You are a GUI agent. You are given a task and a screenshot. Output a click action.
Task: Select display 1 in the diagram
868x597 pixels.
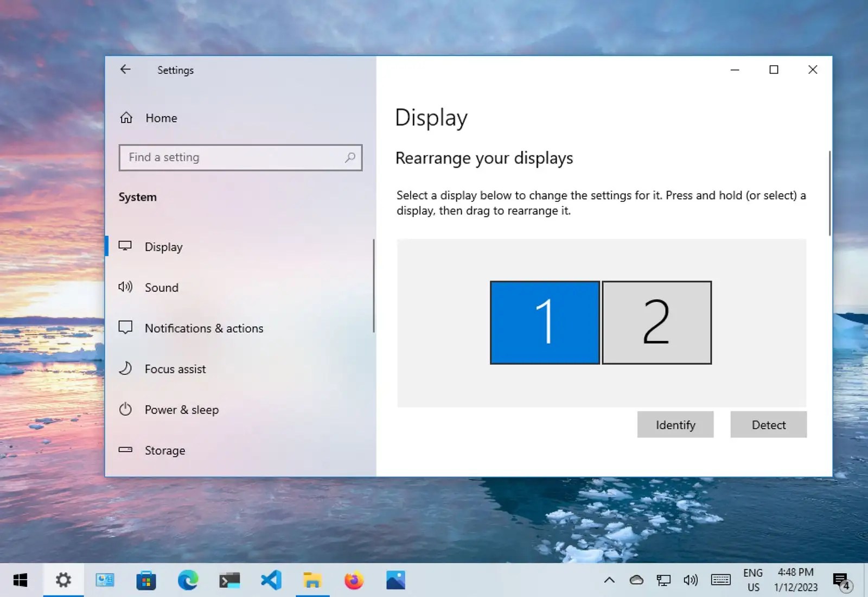545,322
